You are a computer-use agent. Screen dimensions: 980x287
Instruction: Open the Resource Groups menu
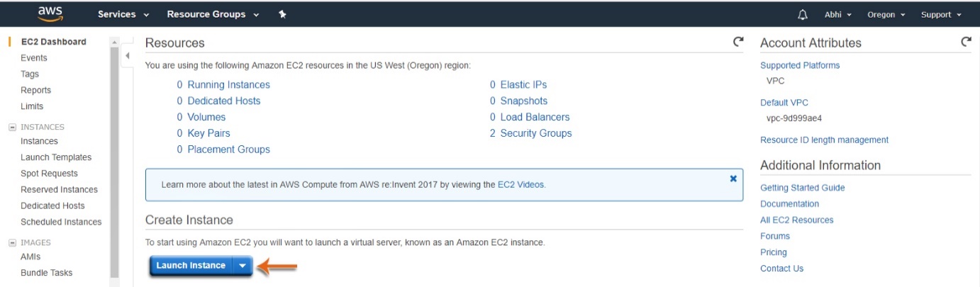pos(213,14)
